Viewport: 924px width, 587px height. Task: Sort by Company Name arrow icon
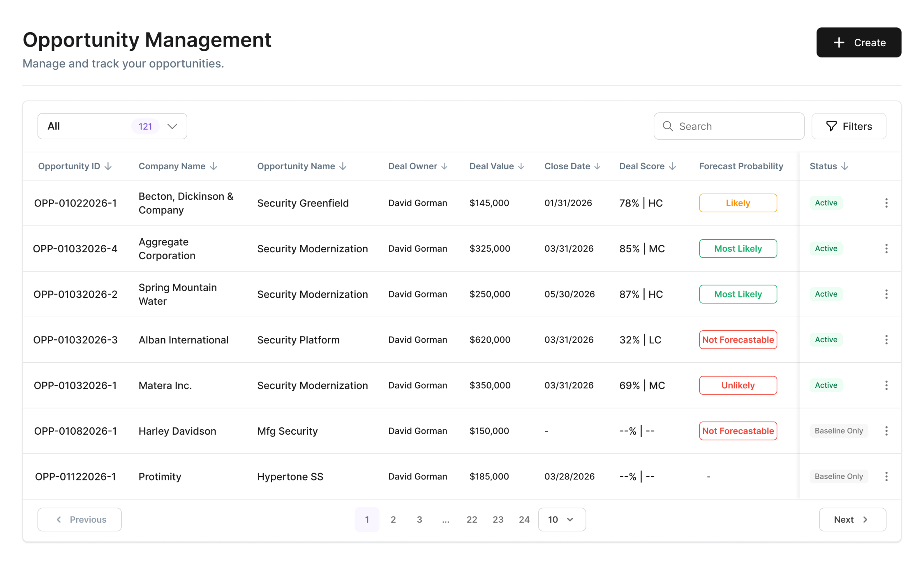coord(214,166)
